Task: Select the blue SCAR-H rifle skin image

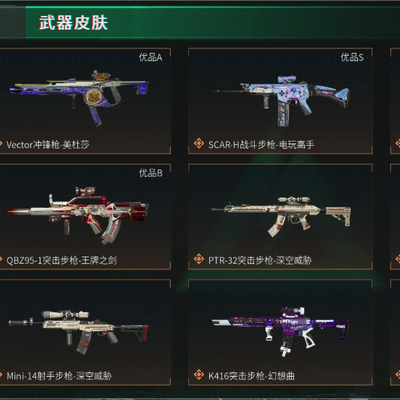Action: tap(281, 100)
